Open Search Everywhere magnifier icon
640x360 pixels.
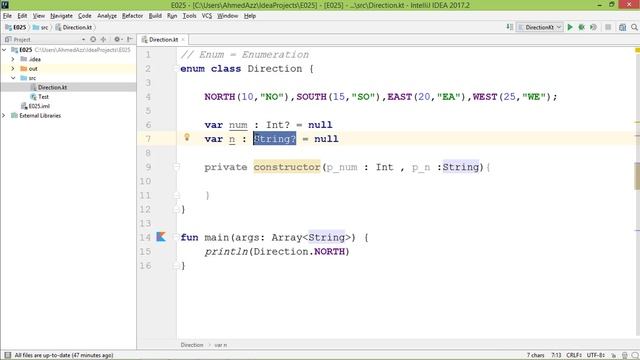tap(634, 27)
